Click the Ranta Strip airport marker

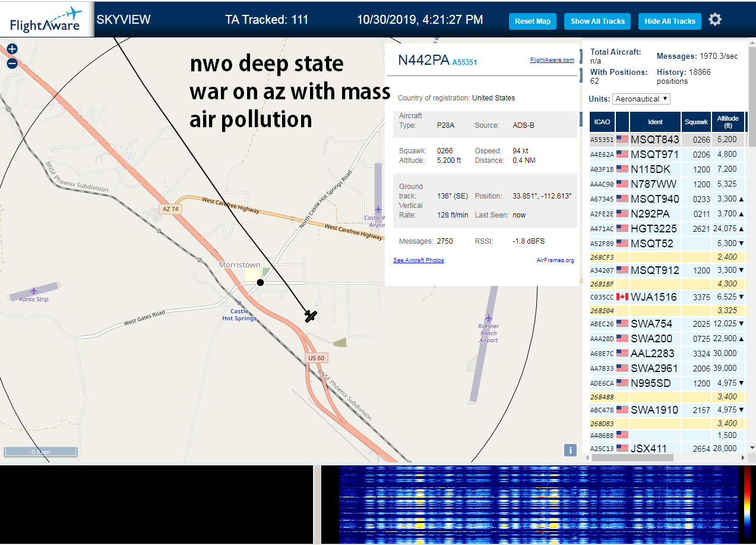coord(34,291)
